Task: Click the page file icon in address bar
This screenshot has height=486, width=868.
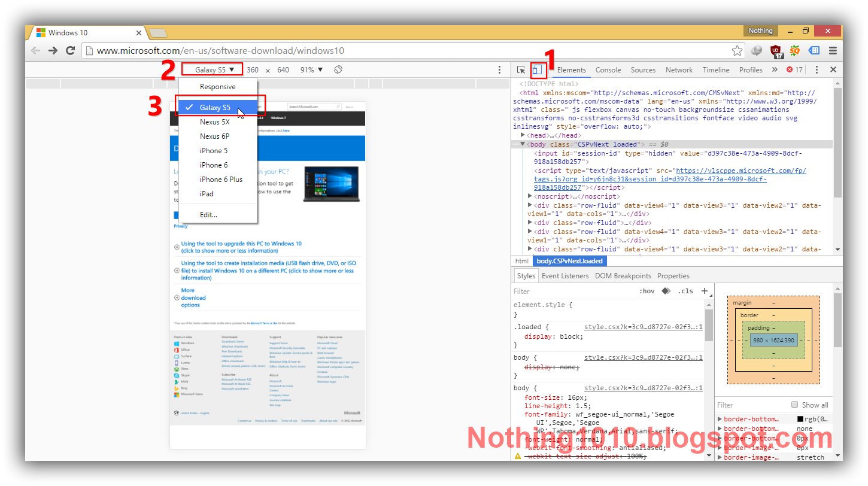Action: (x=89, y=51)
